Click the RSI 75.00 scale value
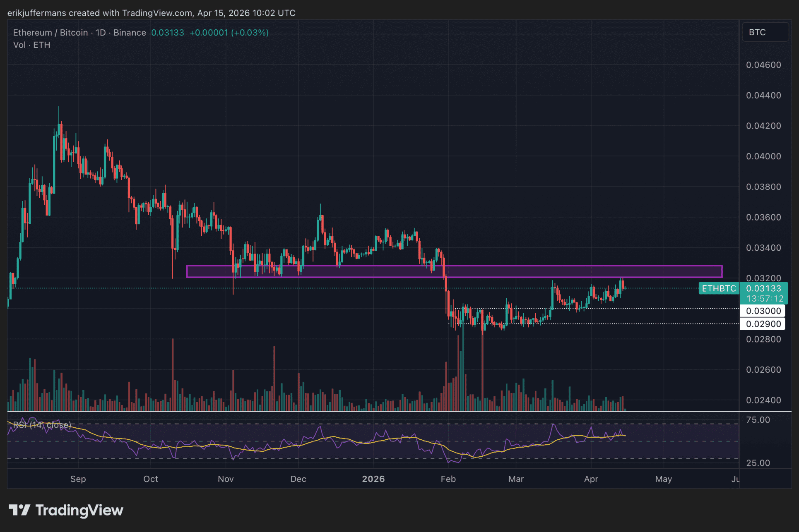799x532 pixels. click(x=758, y=420)
